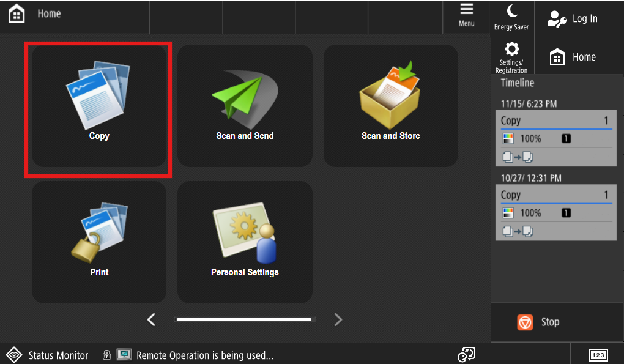Go to Home from the right panel
Screen dimensions: 624x364
pyautogui.click(x=579, y=57)
